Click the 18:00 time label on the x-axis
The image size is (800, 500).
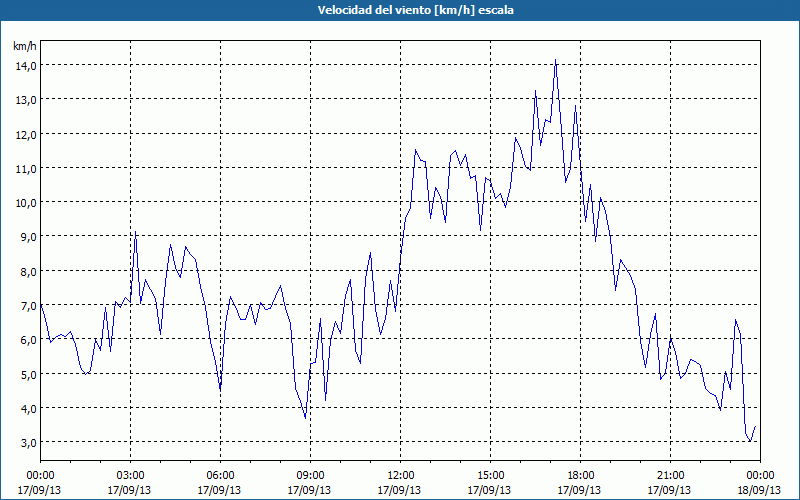click(580, 476)
